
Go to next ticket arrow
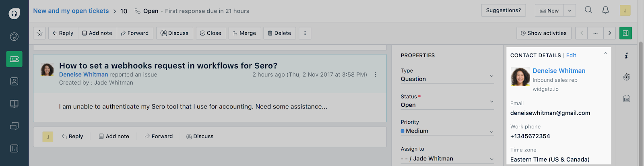(x=609, y=33)
